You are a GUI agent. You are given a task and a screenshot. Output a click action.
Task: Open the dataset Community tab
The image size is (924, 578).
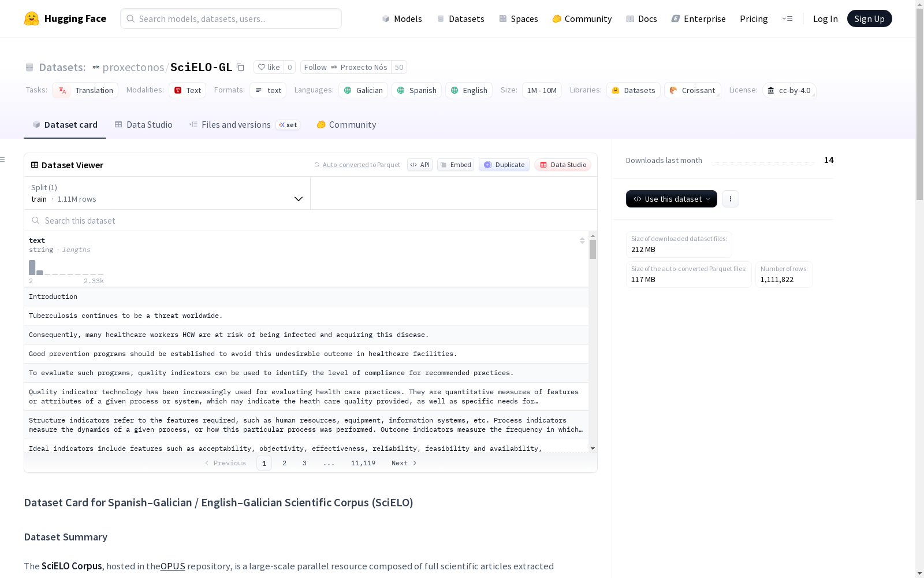click(346, 125)
